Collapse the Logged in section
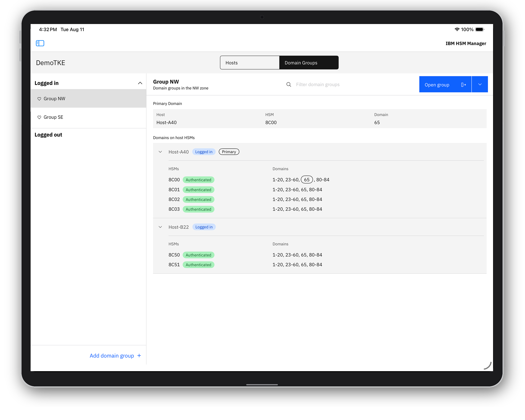The image size is (525, 420). (x=140, y=83)
